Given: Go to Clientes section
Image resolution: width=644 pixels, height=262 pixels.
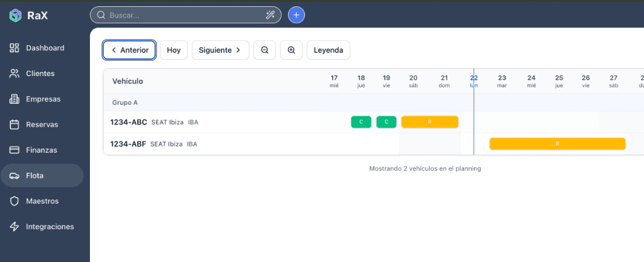Looking at the screenshot, I should point(40,74).
